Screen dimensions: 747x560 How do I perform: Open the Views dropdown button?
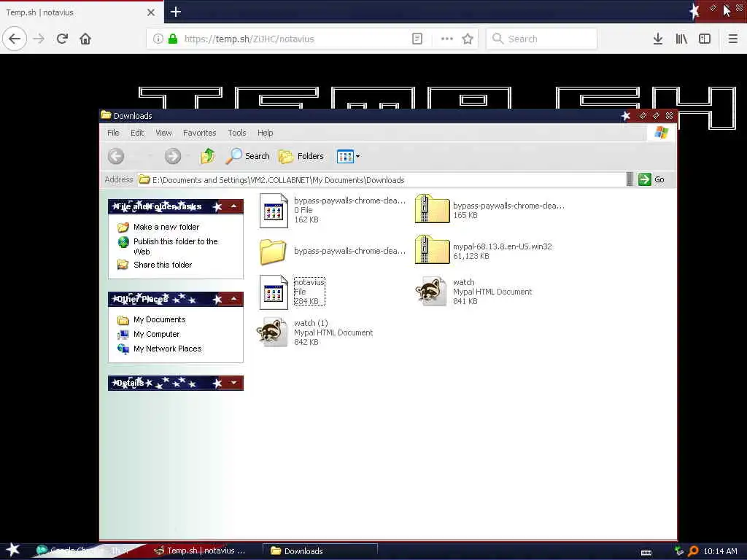coord(348,156)
